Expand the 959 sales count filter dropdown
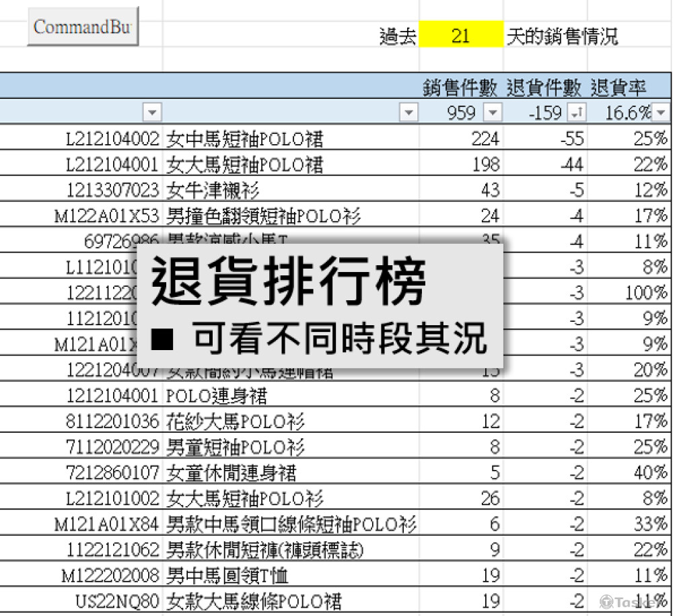Viewport: 673px width, 616px height. coord(493,112)
